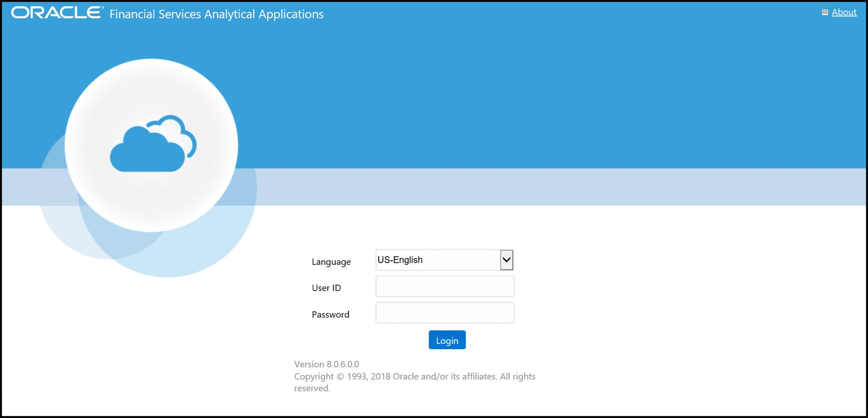Click the Oracle copyright notice text
Viewport: 868px width, 418px height.
415,382
